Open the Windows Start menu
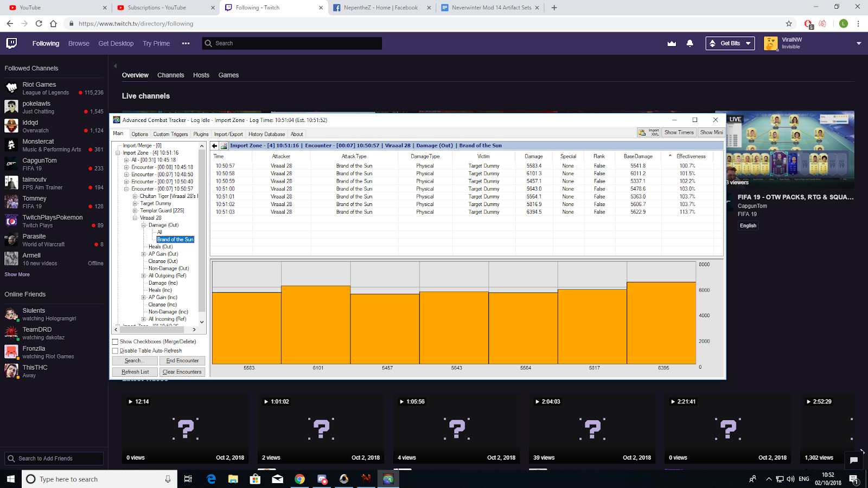The width and height of the screenshot is (868, 488). [11, 479]
